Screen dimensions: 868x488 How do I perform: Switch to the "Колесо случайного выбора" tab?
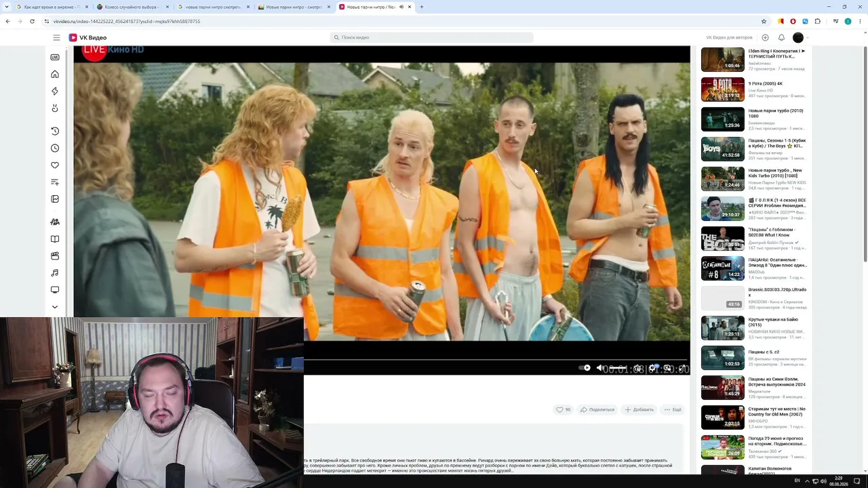click(x=132, y=7)
